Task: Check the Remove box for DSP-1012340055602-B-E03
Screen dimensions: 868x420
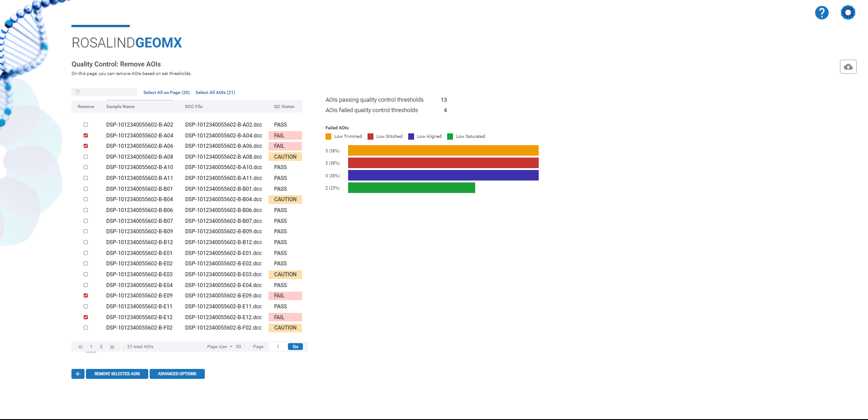Action: click(85, 274)
